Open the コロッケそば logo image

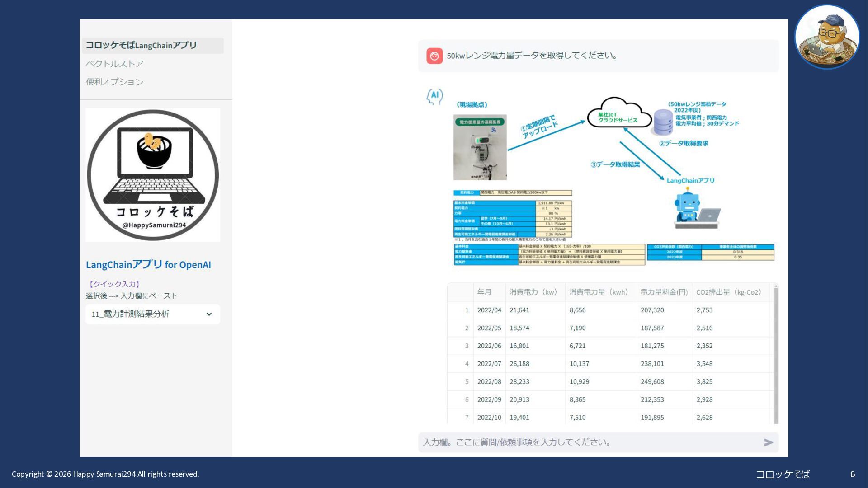point(153,175)
